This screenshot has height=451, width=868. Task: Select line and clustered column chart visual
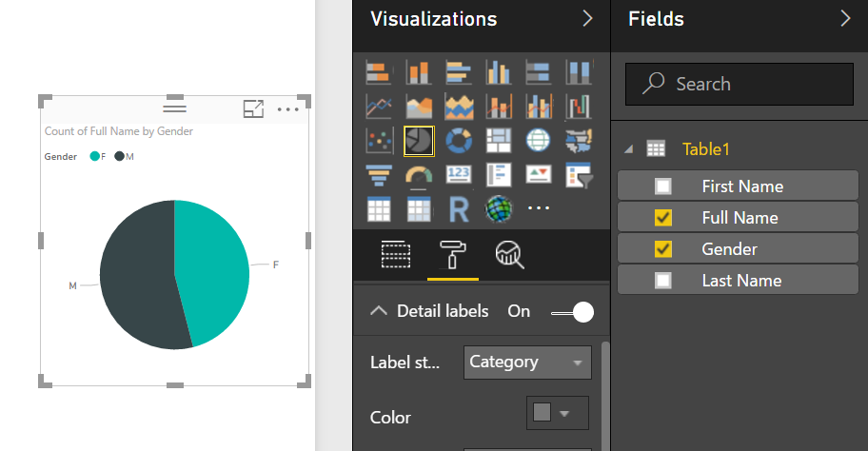pyautogui.click(x=538, y=107)
